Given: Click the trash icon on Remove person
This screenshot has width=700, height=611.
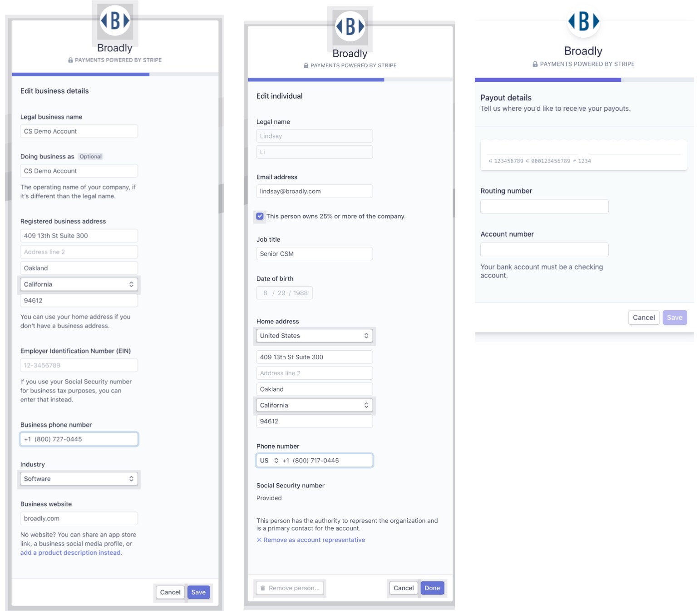Looking at the screenshot, I should click(263, 588).
